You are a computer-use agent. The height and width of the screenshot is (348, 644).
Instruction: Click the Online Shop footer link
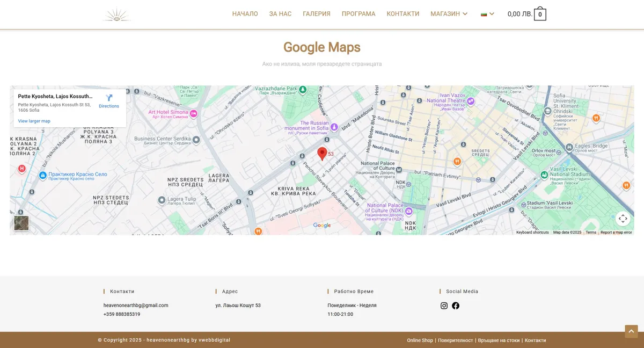click(420, 340)
